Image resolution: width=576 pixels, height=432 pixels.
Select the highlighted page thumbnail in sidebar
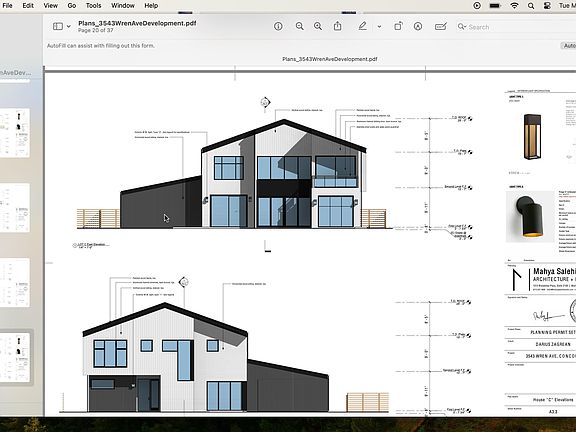click(x=15, y=357)
